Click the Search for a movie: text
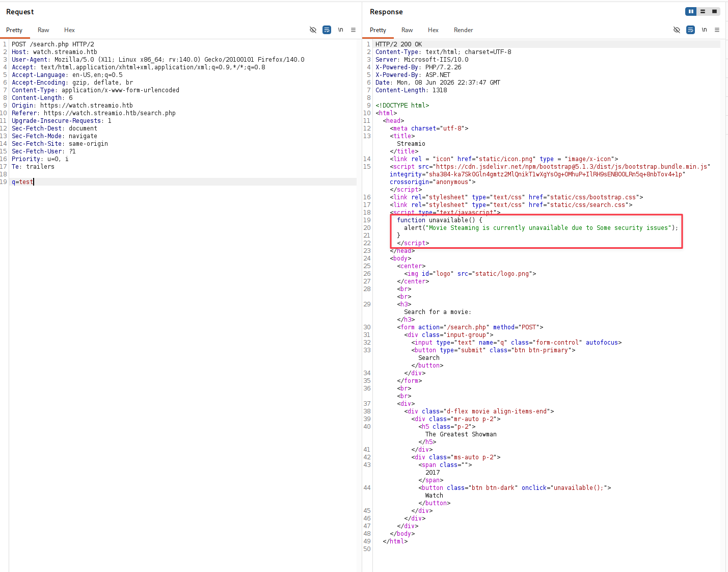 (x=438, y=312)
